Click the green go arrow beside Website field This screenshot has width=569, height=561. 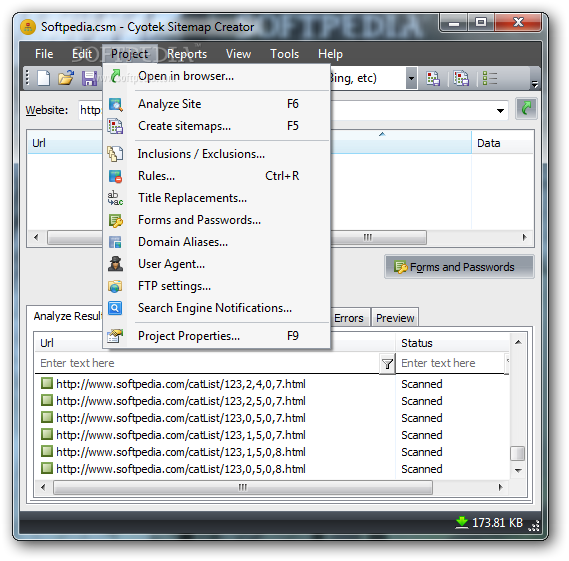pyautogui.click(x=526, y=108)
